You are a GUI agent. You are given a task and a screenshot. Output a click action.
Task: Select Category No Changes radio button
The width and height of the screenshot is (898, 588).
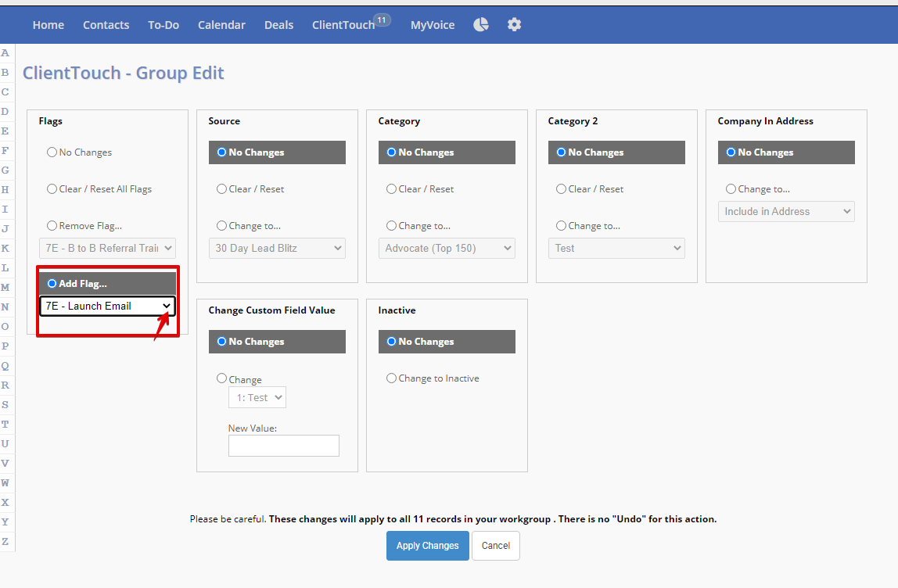(x=391, y=152)
